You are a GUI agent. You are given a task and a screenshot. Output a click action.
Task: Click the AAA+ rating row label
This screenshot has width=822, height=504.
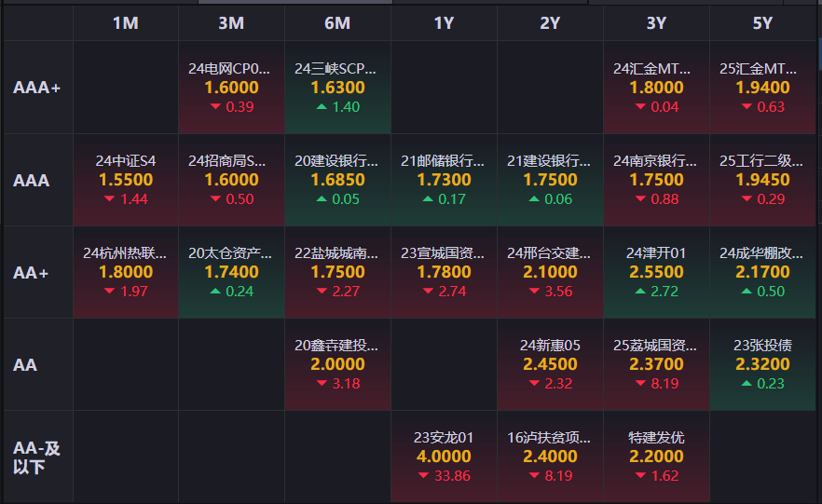click(x=38, y=88)
